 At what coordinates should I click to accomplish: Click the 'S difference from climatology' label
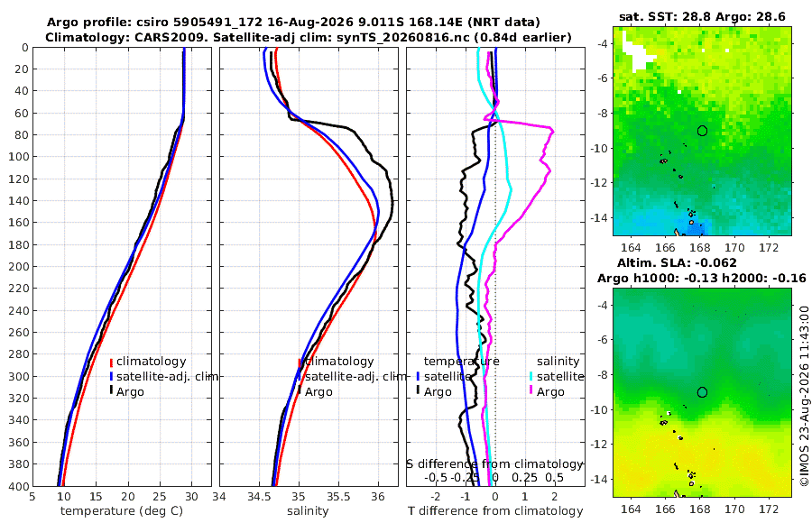[x=494, y=464]
